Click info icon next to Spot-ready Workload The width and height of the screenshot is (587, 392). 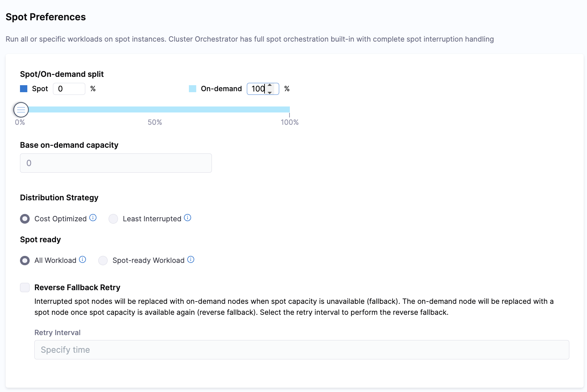191,260
